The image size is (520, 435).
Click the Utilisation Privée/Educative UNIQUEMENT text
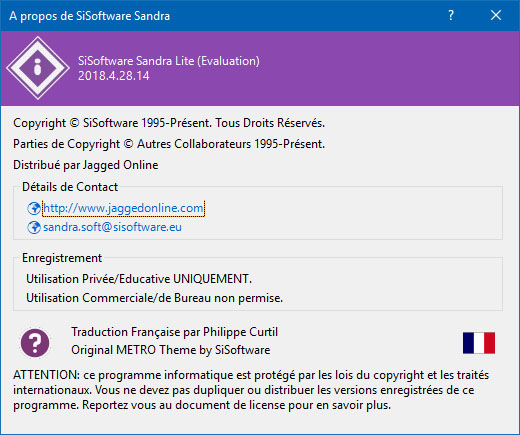[139, 279]
